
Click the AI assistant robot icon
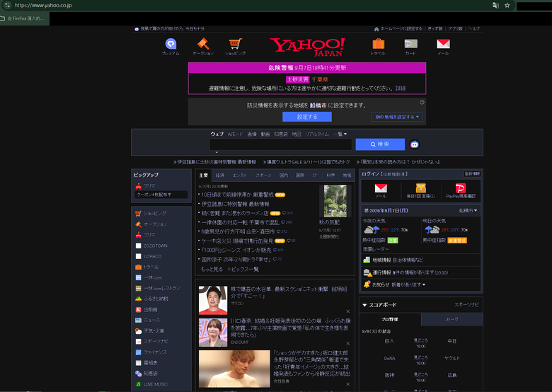pos(414,144)
